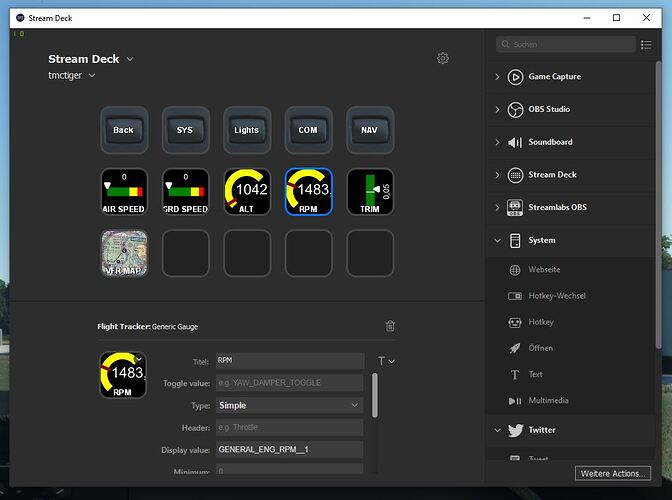Select the ALT gauge key
Screen dimensions: 672x500
pyautogui.click(x=247, y=192)
